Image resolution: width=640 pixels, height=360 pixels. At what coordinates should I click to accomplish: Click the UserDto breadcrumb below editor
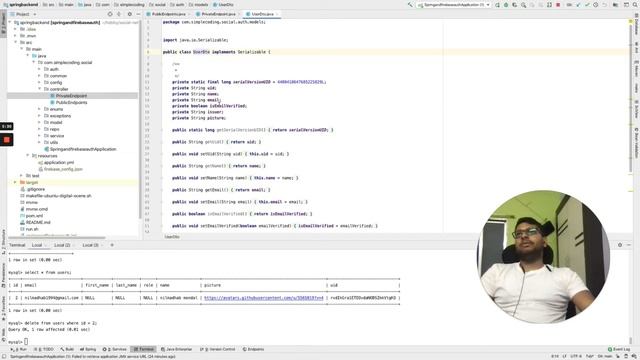(x=172, y=237)
